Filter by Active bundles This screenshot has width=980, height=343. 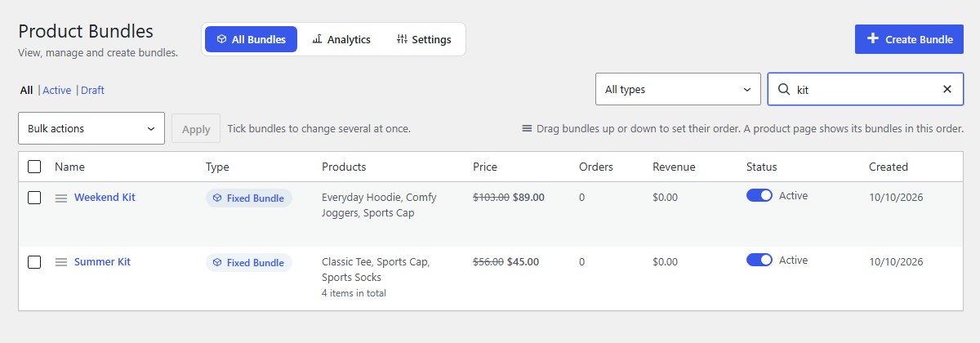pos(57,91)
